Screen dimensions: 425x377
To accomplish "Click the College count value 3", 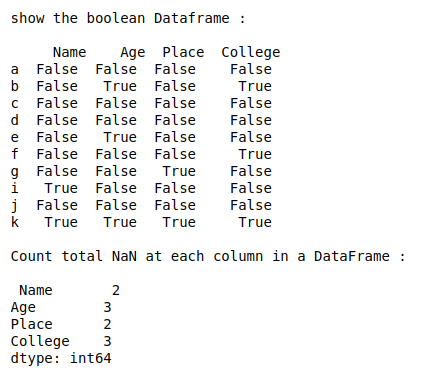I will (107, 341).
